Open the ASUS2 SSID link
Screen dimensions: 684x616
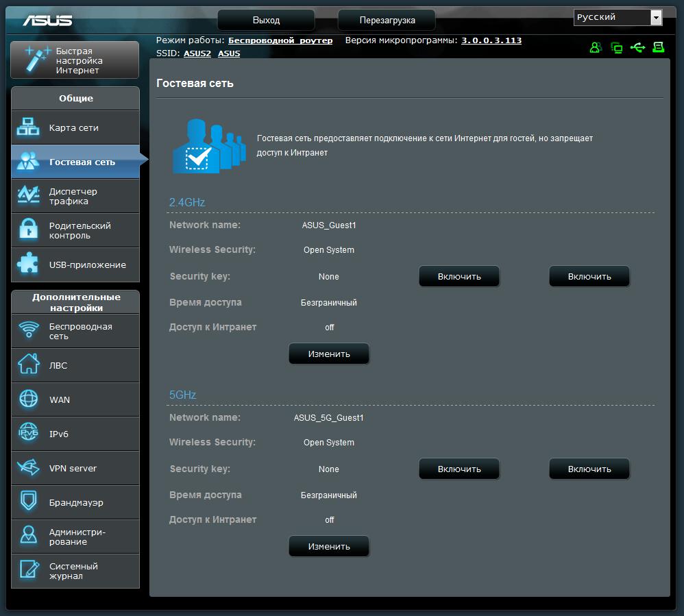point(197,53)
